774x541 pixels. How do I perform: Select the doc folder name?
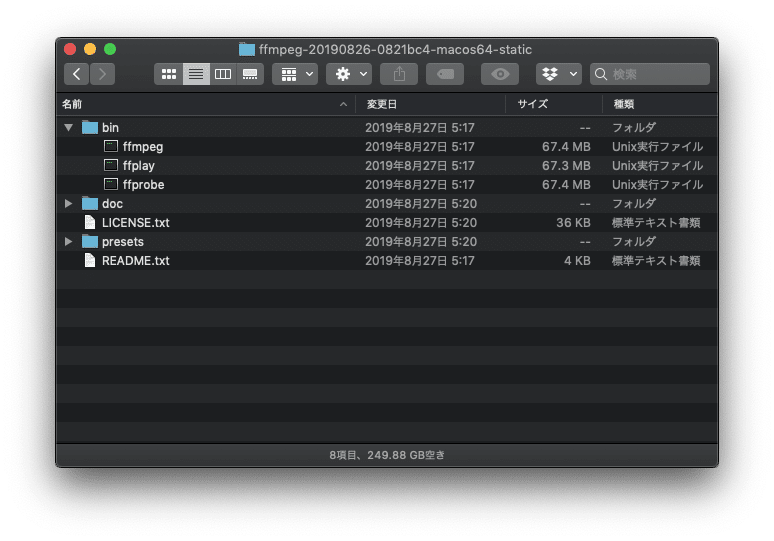coord(112,203)
